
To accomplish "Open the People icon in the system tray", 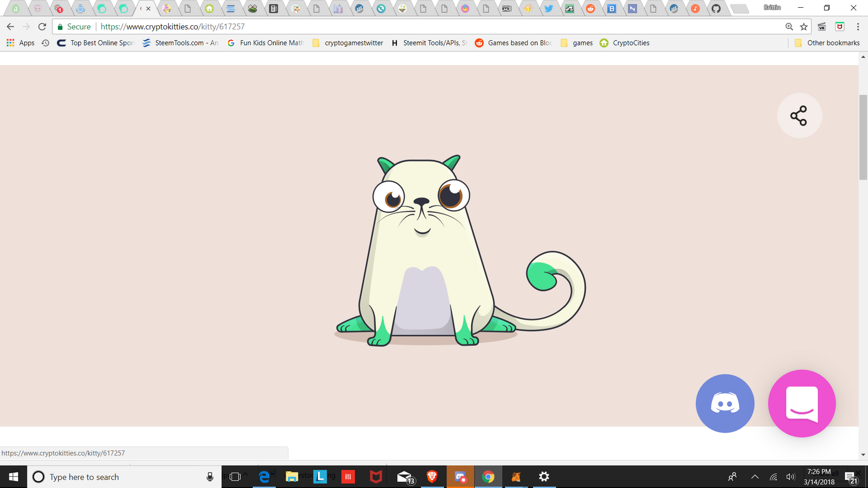I will click(x=732, y=477).
